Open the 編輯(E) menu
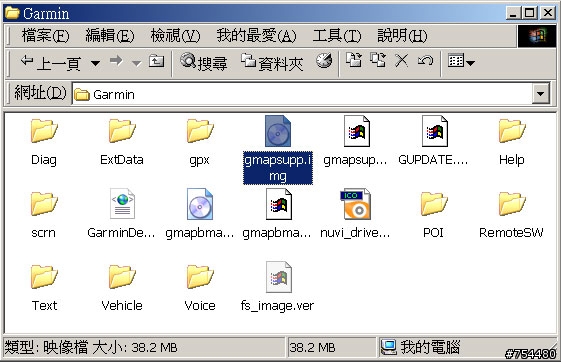Screen dimensions: 561x362 point(109,36)
